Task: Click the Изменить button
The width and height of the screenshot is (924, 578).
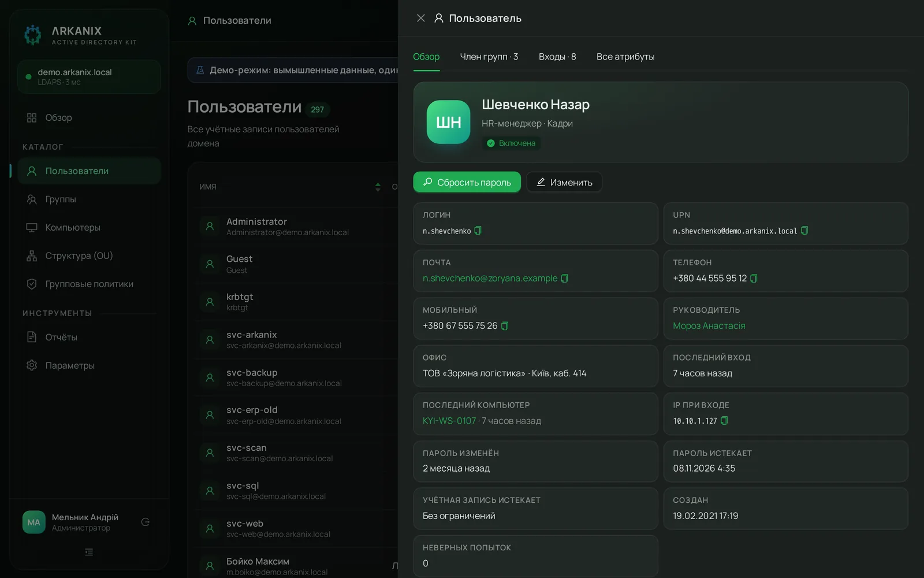Action: tap(564, 182)
